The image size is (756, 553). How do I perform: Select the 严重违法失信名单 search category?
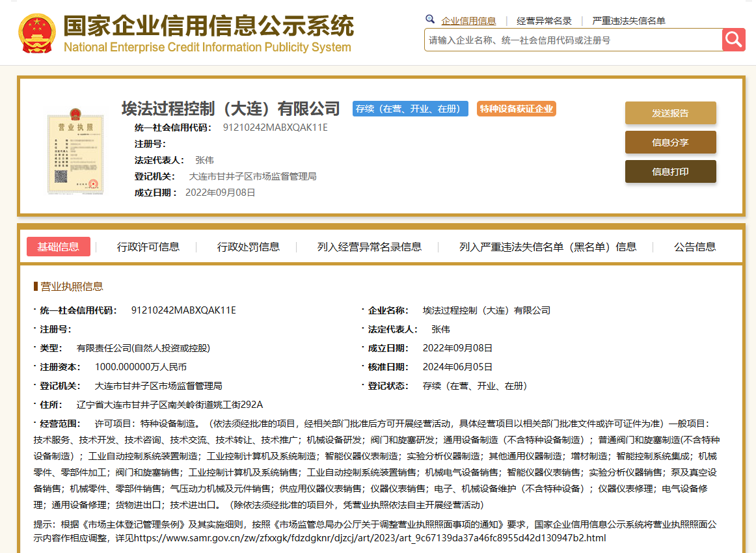tap(628, 21)
